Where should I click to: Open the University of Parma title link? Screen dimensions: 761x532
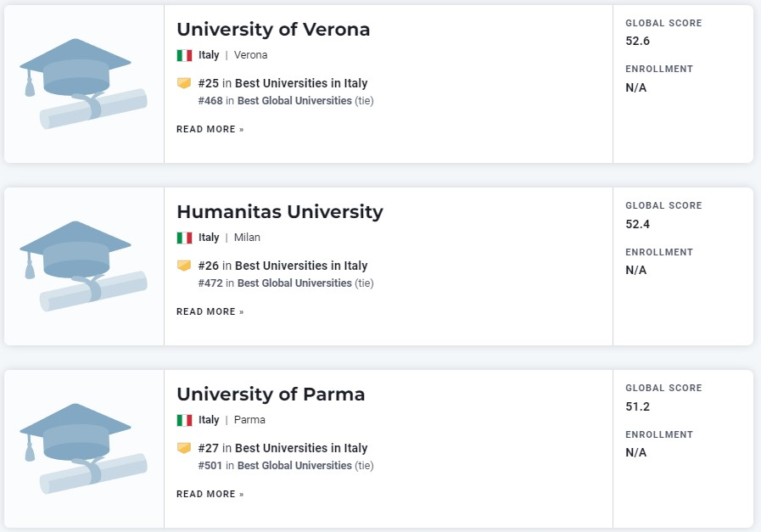click(271, 395)
